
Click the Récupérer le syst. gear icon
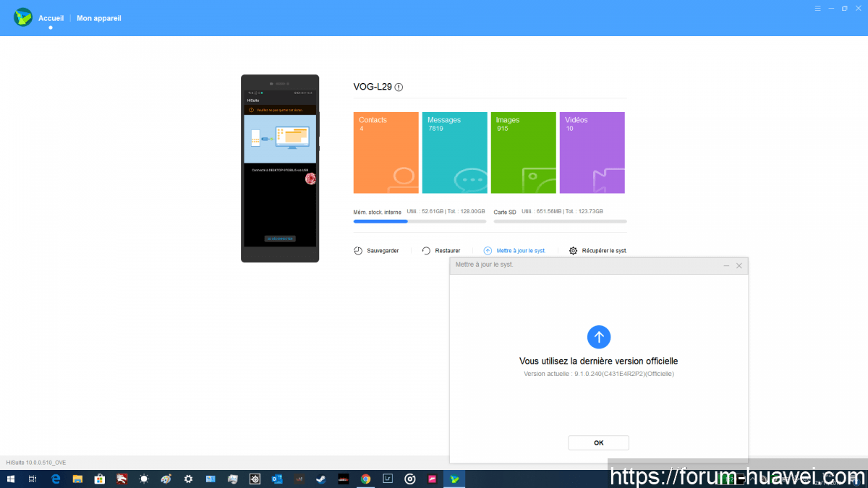coord(573,251)
